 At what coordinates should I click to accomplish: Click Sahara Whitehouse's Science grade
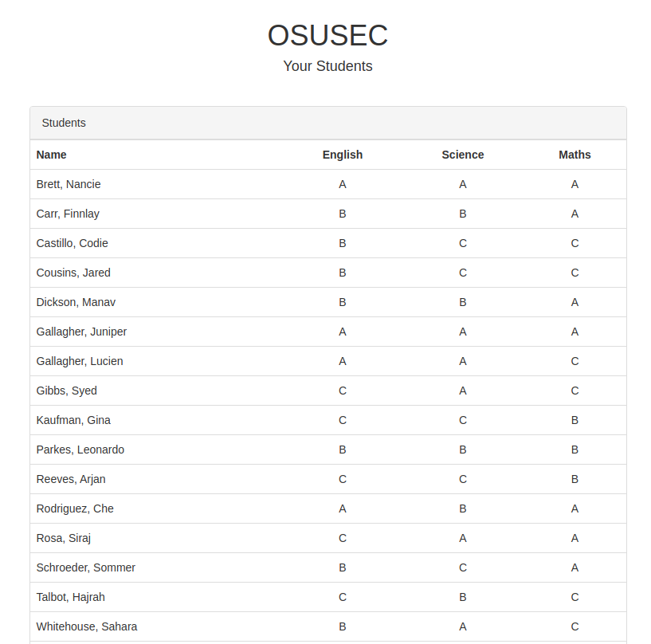(463, 626)
